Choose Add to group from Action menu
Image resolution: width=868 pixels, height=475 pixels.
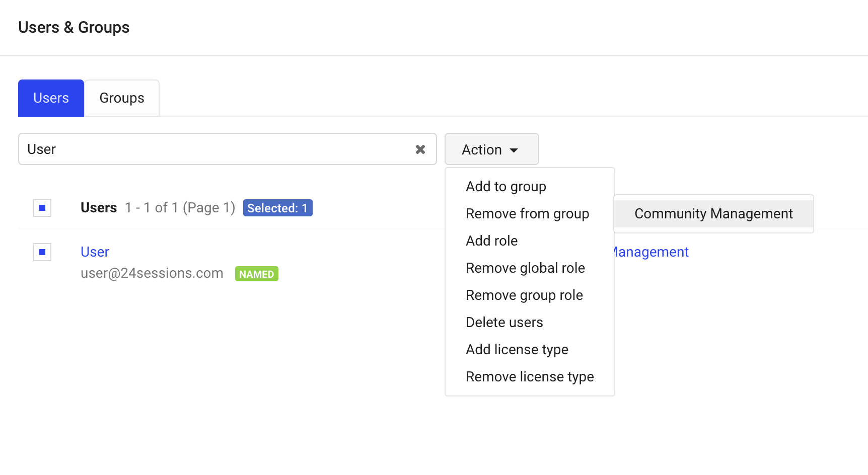click(505, 187)
